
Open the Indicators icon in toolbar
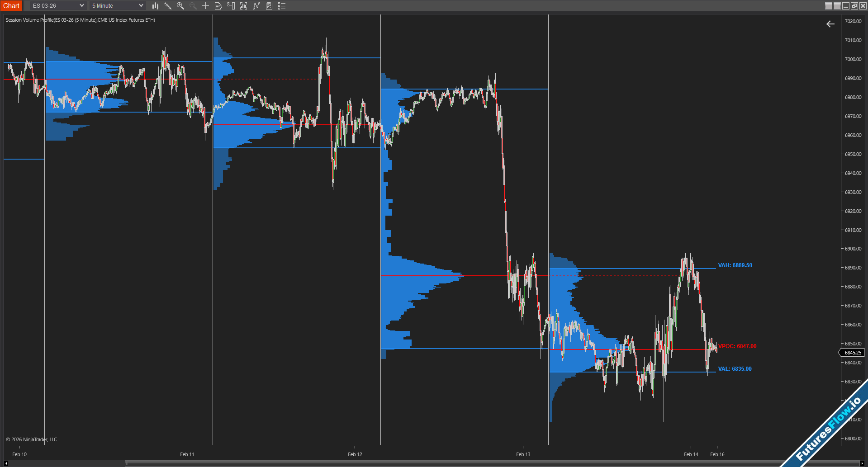(243, 6)
